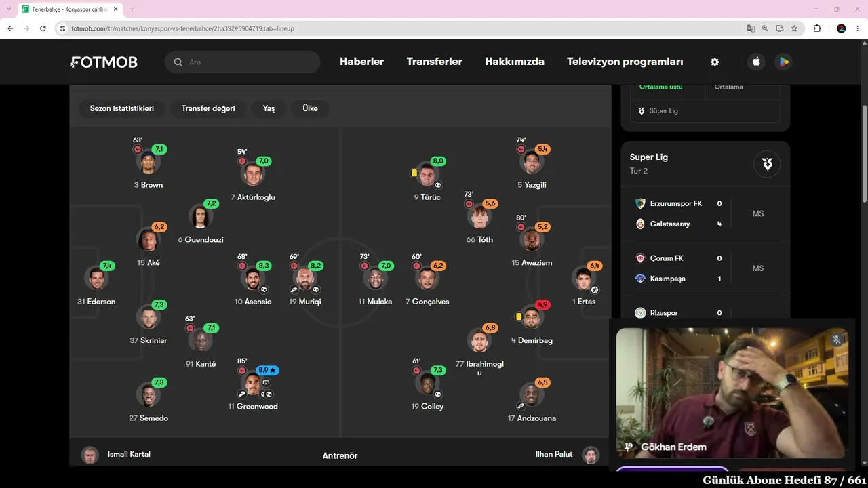Toggle the Ülke filter
868x488 pixels.
pos(310,108)
